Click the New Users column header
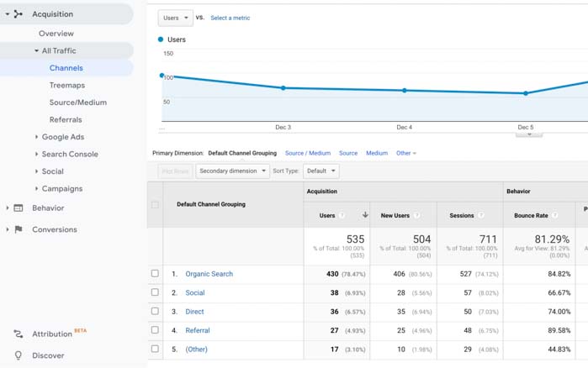588x368 pixels. coord(395,216)
